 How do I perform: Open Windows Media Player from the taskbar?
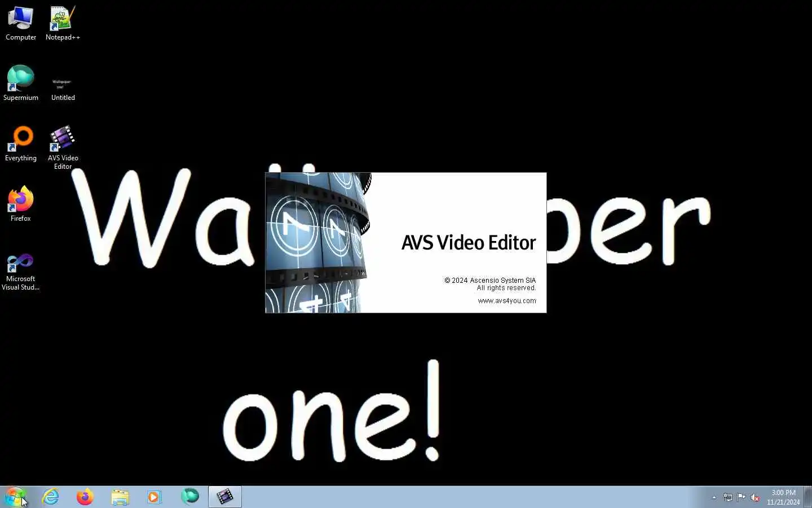(x=155, y=497)
